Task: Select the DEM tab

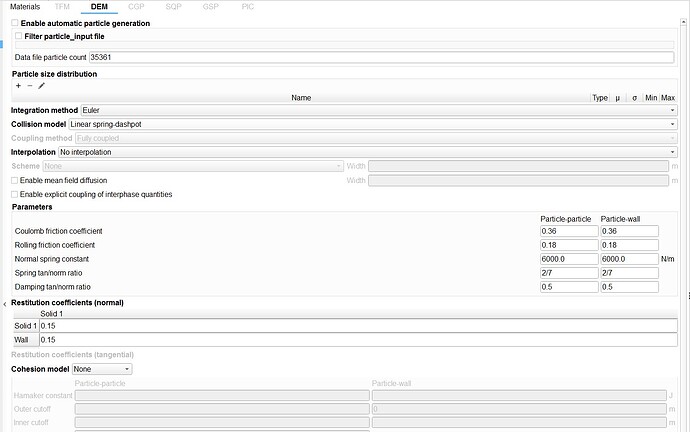Action: pos(99,7)
